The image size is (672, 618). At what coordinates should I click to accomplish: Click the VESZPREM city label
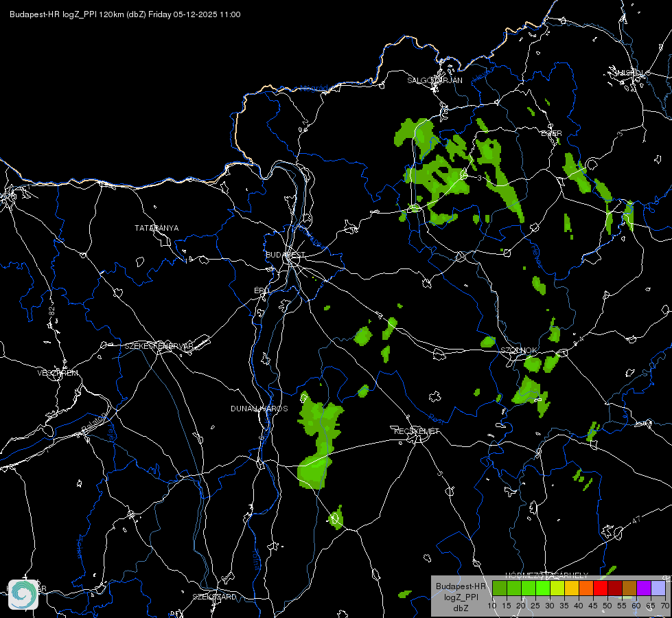tap(58, 373)
